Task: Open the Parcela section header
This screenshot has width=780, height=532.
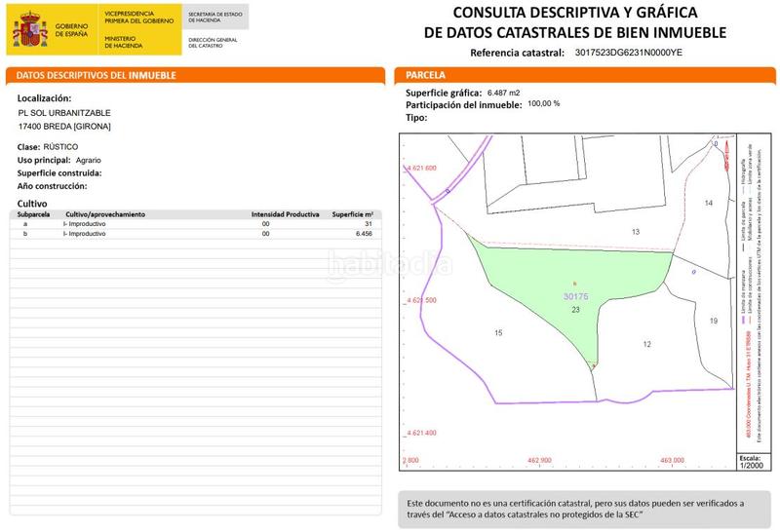Action: point(585,75)
